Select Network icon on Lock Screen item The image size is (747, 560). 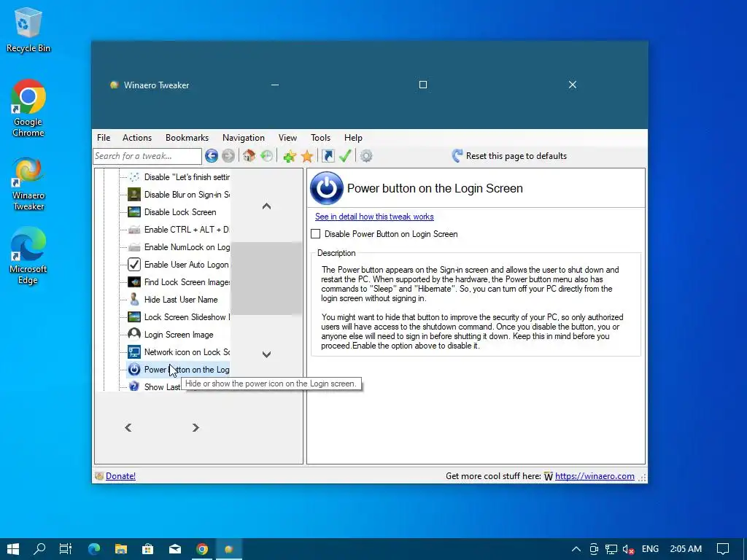tap(179, 352)
